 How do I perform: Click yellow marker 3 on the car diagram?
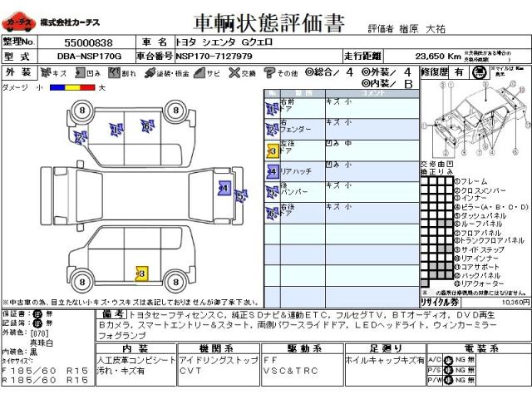tap(141, 273)
